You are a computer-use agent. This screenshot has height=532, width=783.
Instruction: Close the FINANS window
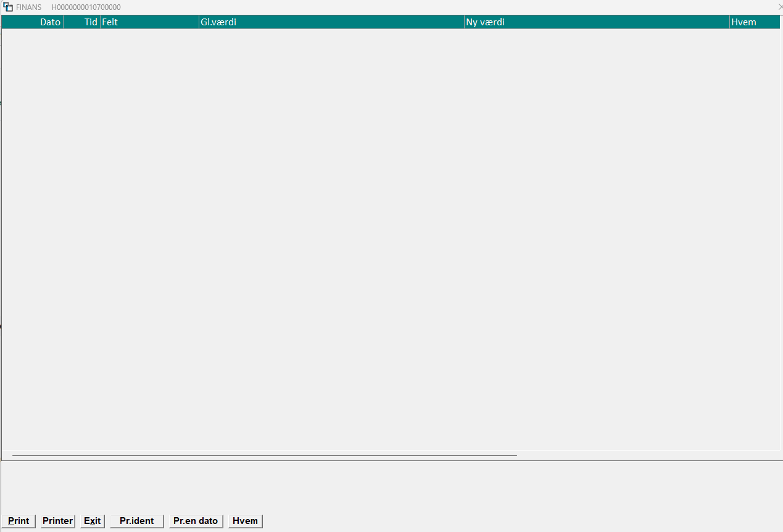coord(780,7)
